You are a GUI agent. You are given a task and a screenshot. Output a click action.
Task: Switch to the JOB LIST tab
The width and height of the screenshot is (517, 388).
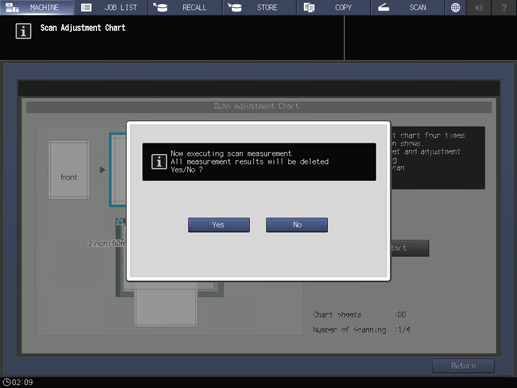[111, 7]
